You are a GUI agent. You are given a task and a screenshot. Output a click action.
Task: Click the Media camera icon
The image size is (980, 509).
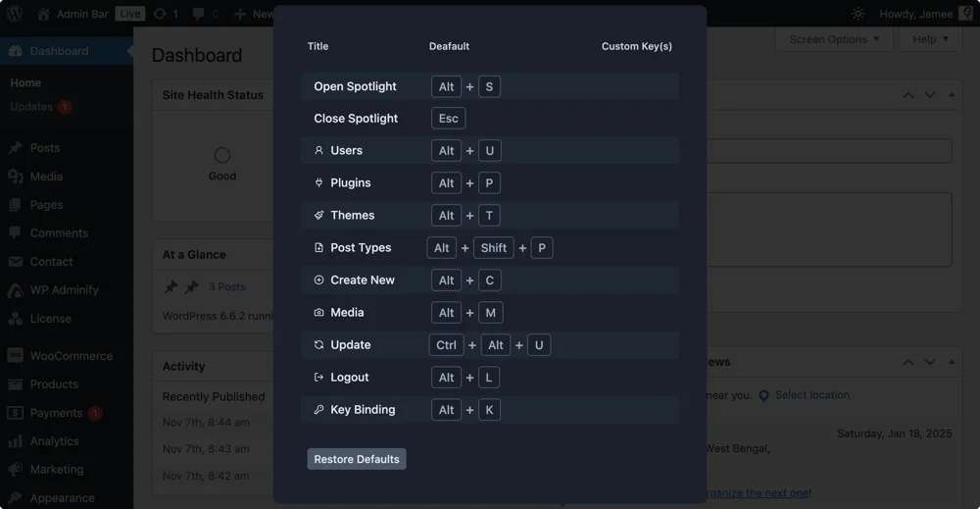pos(318,312)
